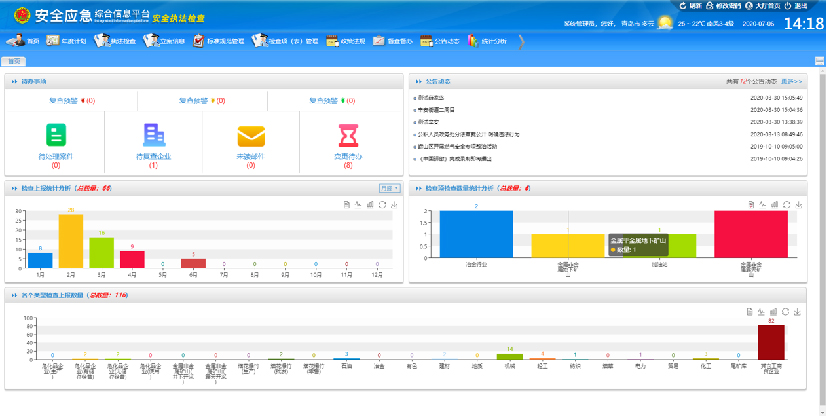Restore the inspection quantity chart icon
Viewport: 827px width, 417px height.
click(x=786, y=204)
